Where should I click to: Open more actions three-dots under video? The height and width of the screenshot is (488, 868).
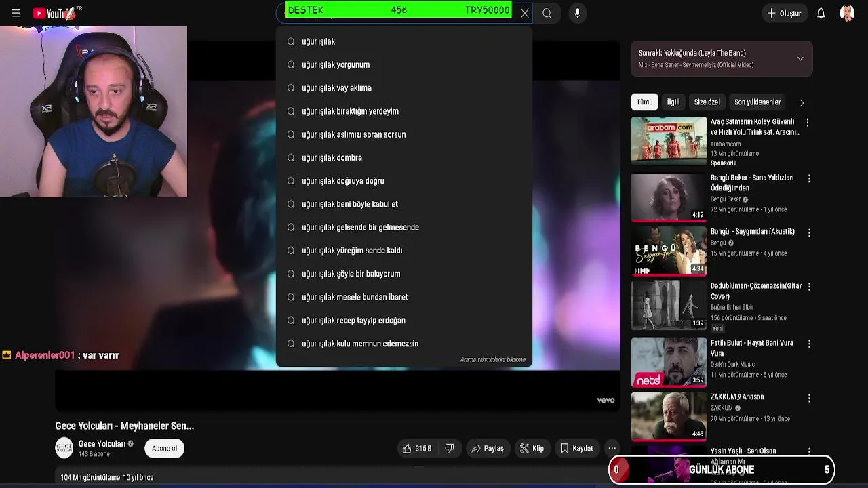[x=612, y=448]
